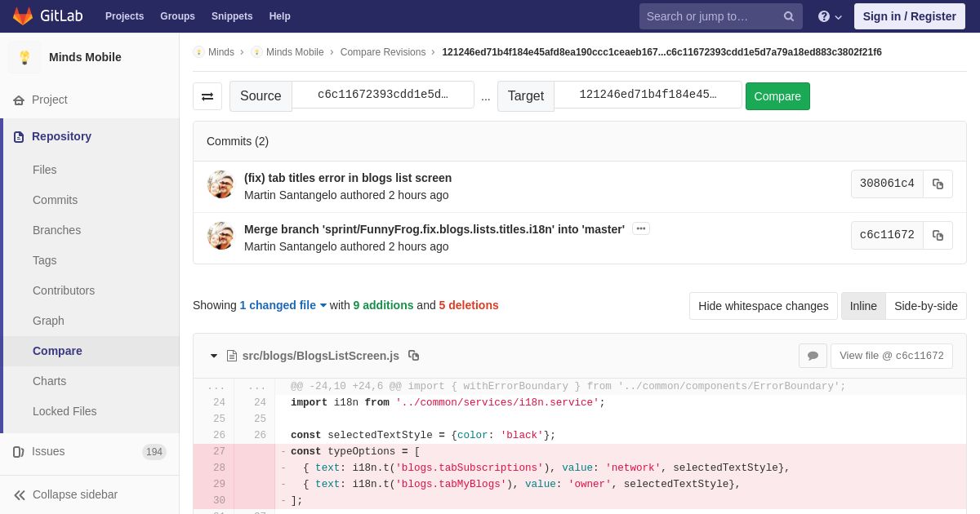Click src/blogs/BlogsListScreen.js file title
Image resolution: width=980 pixels, height=514 pixels.
(x=321, y=356)
